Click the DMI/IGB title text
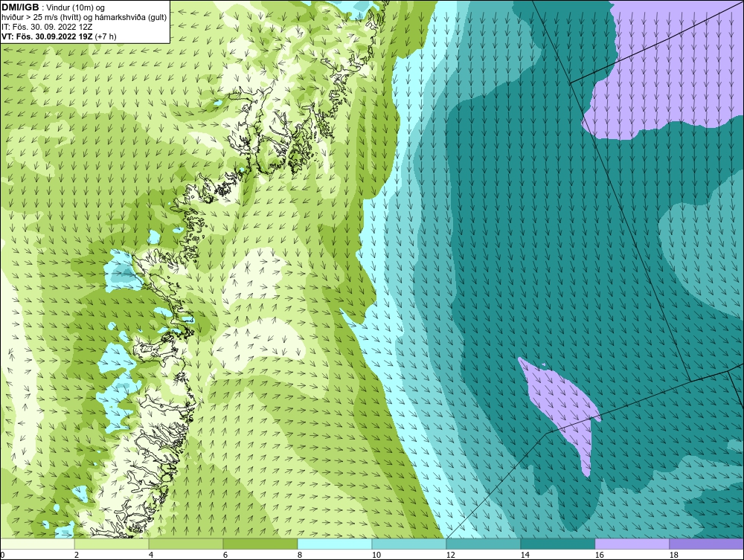 (x=20, y=7)
